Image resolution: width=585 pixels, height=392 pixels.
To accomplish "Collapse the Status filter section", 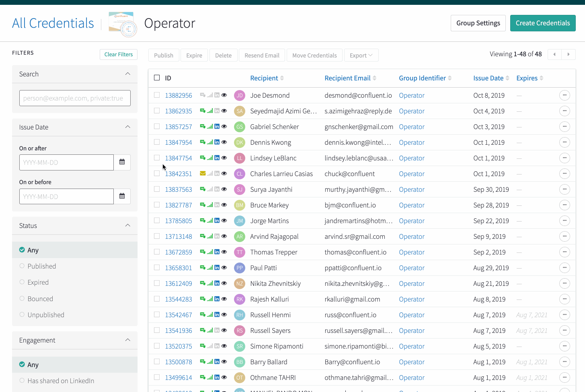I will 127,226.
